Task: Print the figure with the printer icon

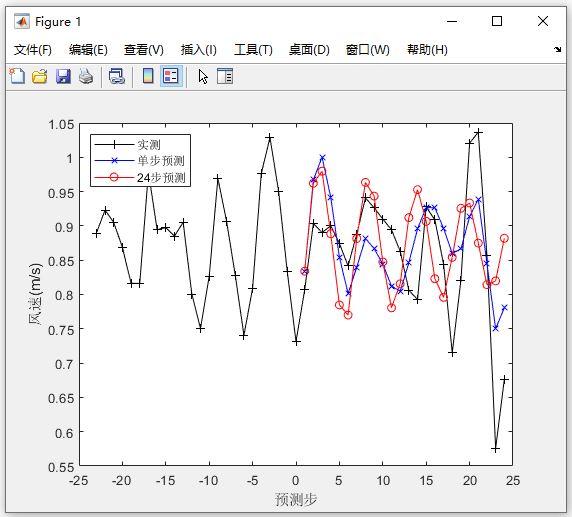Action: pos(86,76)
